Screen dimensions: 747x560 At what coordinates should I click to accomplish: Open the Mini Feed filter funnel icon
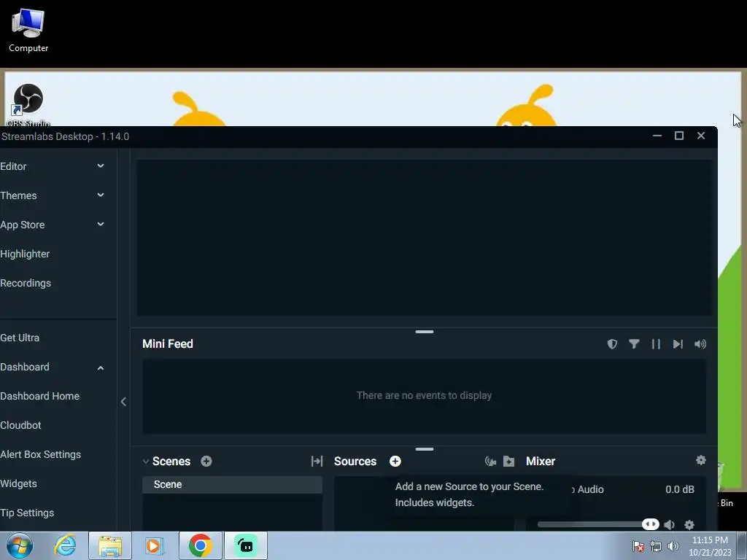[634, 344]
